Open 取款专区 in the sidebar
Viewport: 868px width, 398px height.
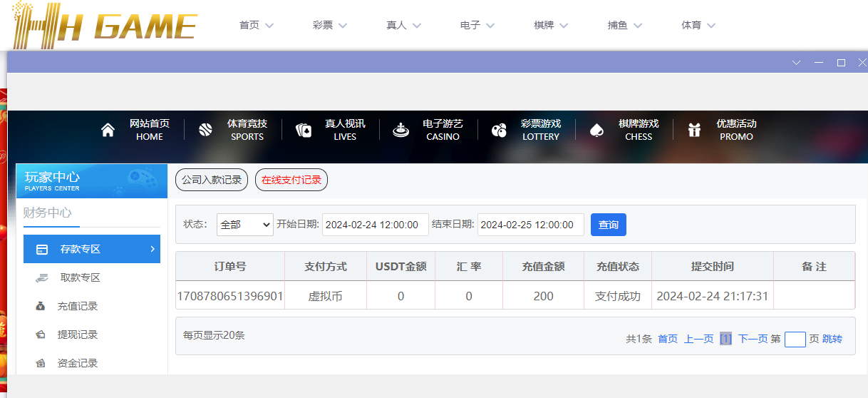(x=80, y=277)
